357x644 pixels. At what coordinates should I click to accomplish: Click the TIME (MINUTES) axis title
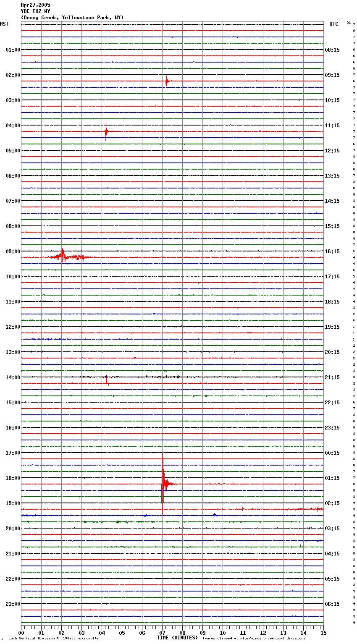click(x=177, y=638)
